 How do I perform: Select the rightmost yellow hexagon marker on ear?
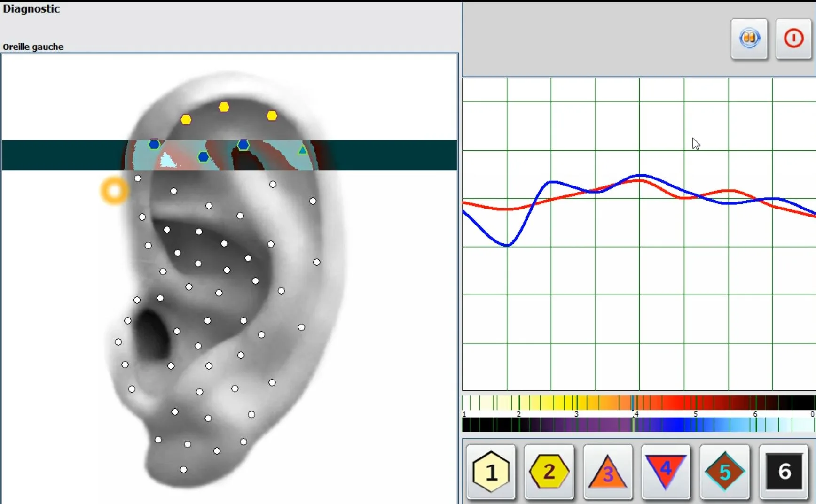(272, 116)
